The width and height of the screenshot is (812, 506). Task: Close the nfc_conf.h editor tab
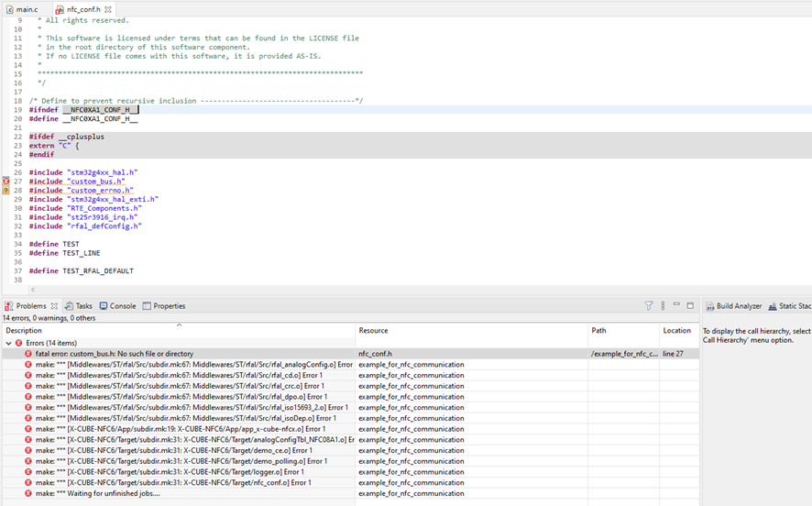(x=108, y=9)
